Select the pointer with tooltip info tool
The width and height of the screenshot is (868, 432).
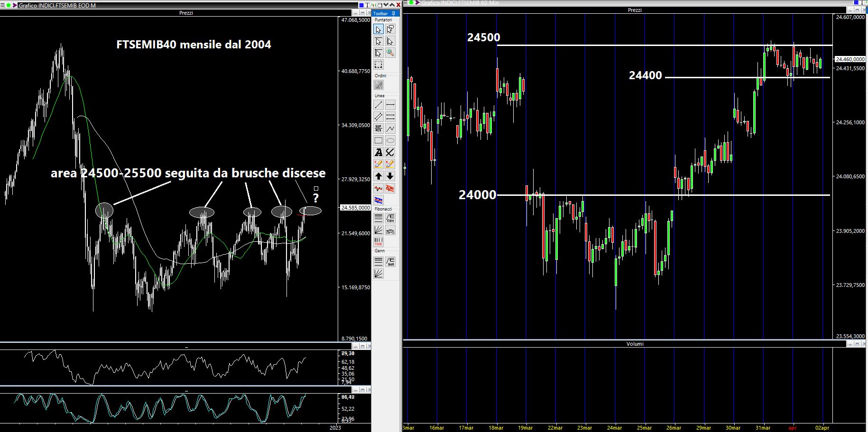tap(390, 29)
